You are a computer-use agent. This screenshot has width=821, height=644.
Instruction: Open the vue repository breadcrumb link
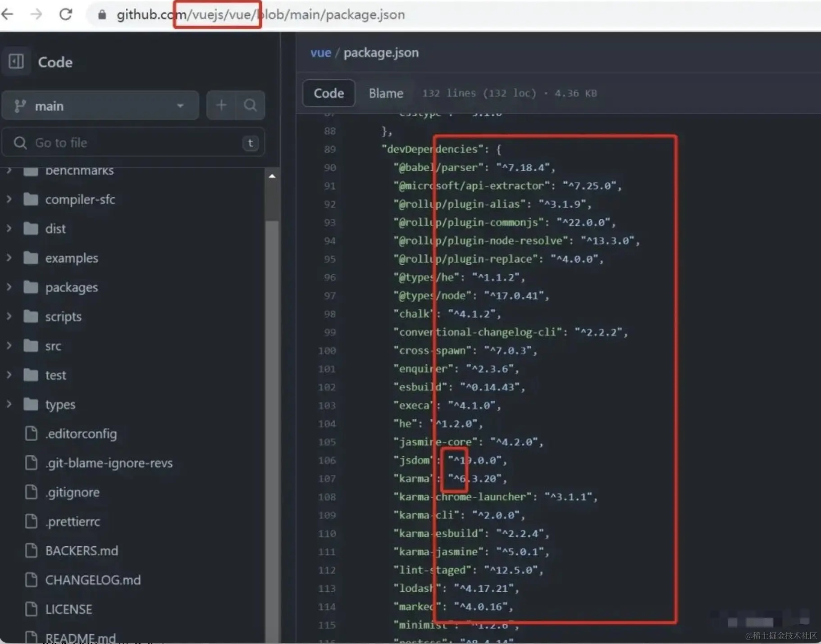320,53
